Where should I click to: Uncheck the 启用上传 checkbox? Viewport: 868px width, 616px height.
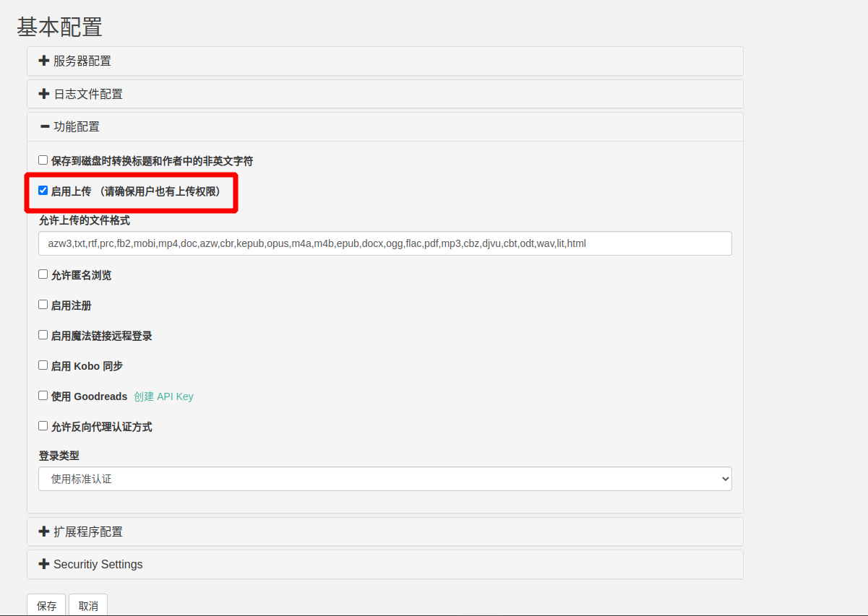[x=43, y=191]
